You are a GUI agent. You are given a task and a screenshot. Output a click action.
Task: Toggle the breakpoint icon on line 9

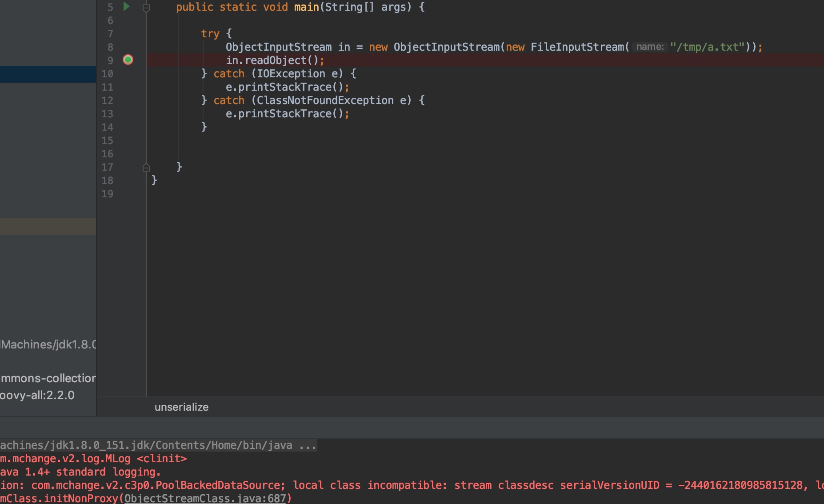pyautogui.click(x=128, y=60)
